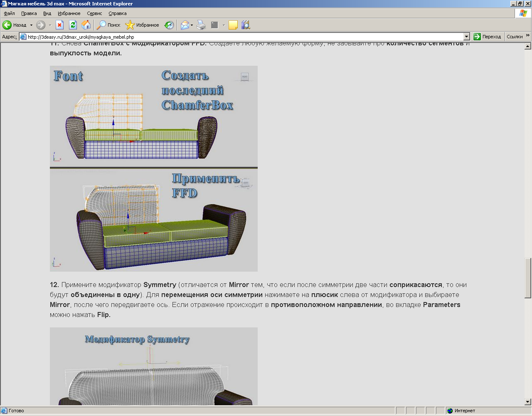The width and height of the screenshot is (532, 416).
Task: Click the bold text выпуклость модели.
Action: point(86,53)
